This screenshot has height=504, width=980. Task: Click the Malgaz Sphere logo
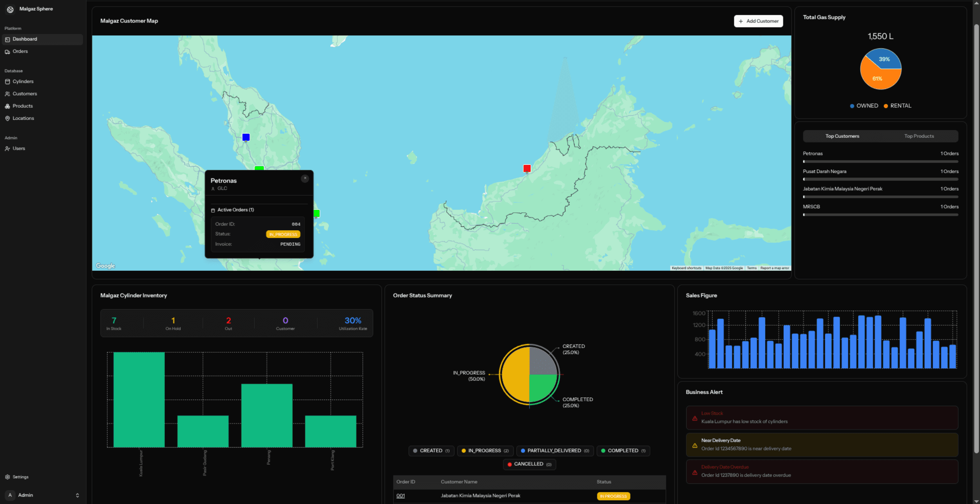click(10, 9)
